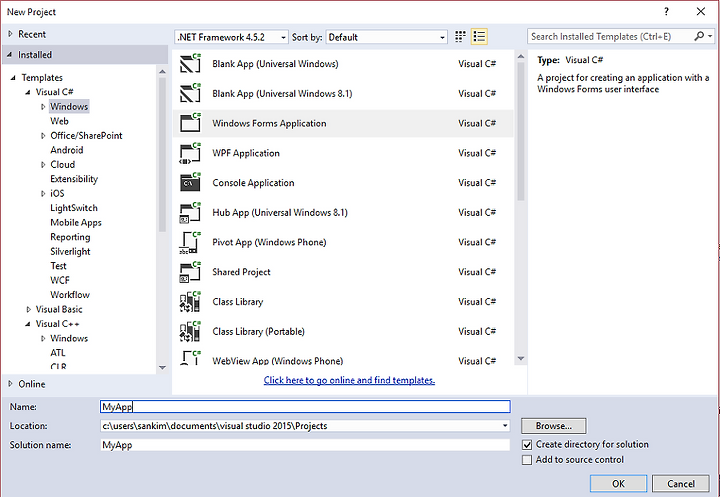Click the Pivot App (Windows Phone) icon
This screenshot has height=497, width=720.
pyautogui.click(x=190, y=242)
